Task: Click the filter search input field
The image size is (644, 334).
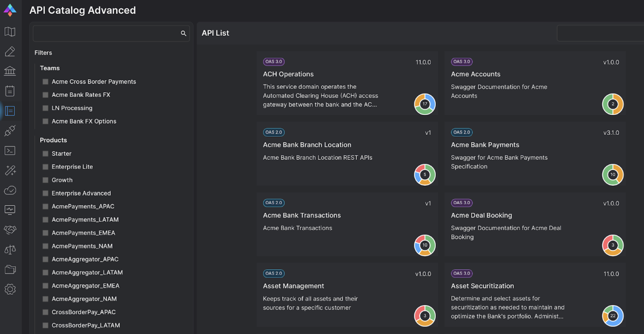Action: (x=106, y=33)
